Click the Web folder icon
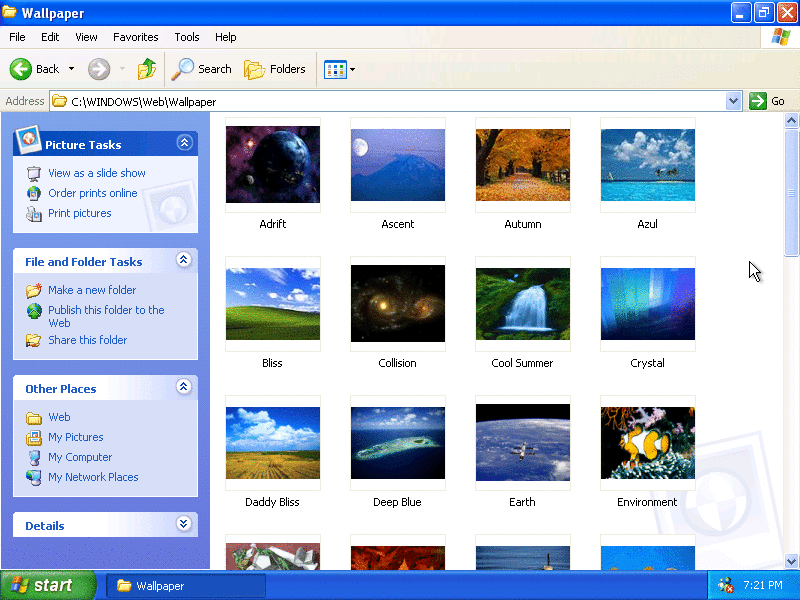Image resolution: width=800 pixels, height=600 pixels. point(34,418)
